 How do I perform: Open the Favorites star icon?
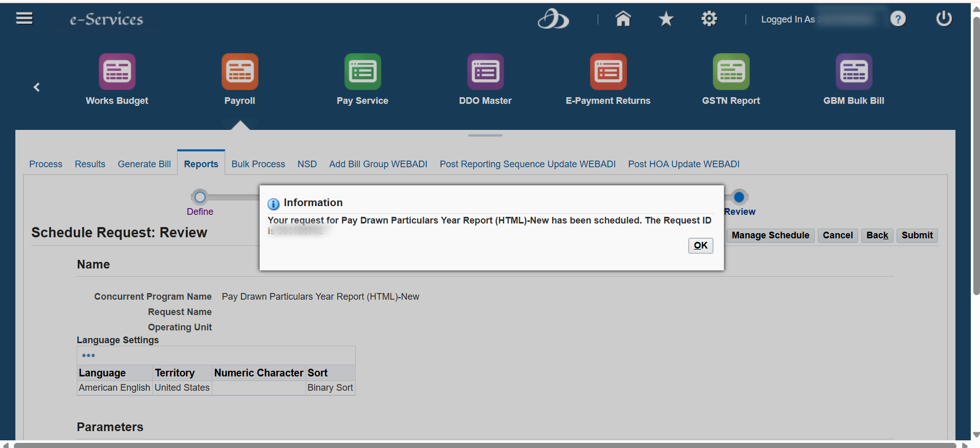pyautogui.click(x=666, y=19)
